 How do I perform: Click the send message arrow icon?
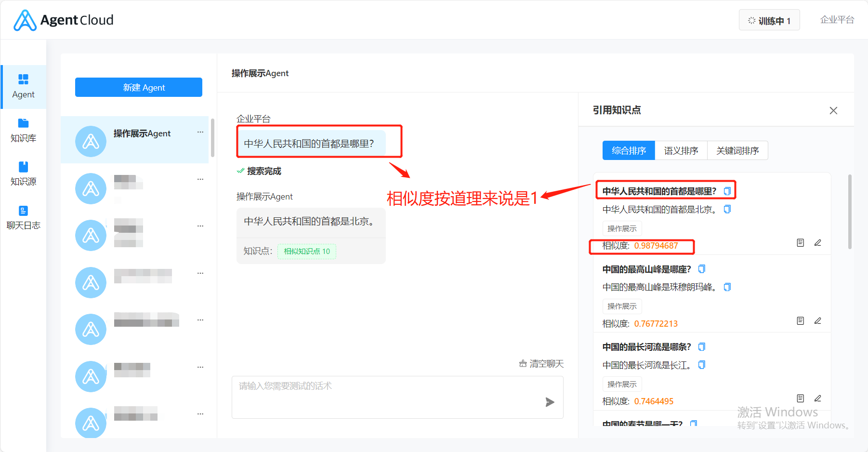click(x=550, y=402)
